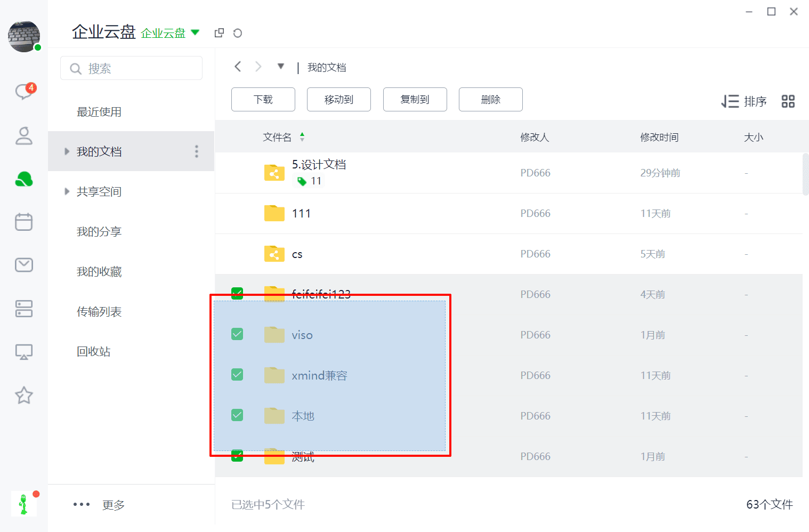
Task: Click the 4天前 modified time
Action: [x=653, y=294]
